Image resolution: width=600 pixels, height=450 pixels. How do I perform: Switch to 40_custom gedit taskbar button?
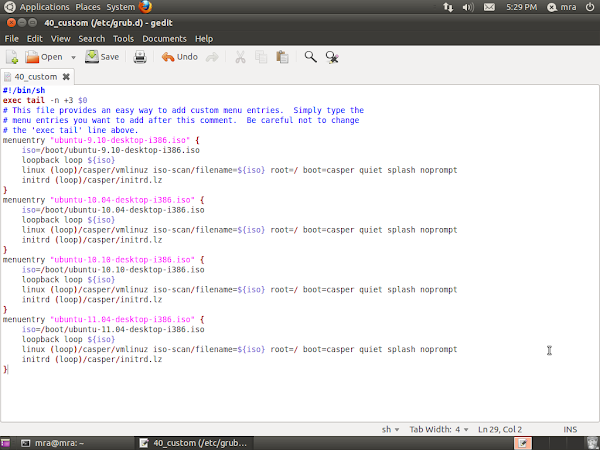(193, 443)
